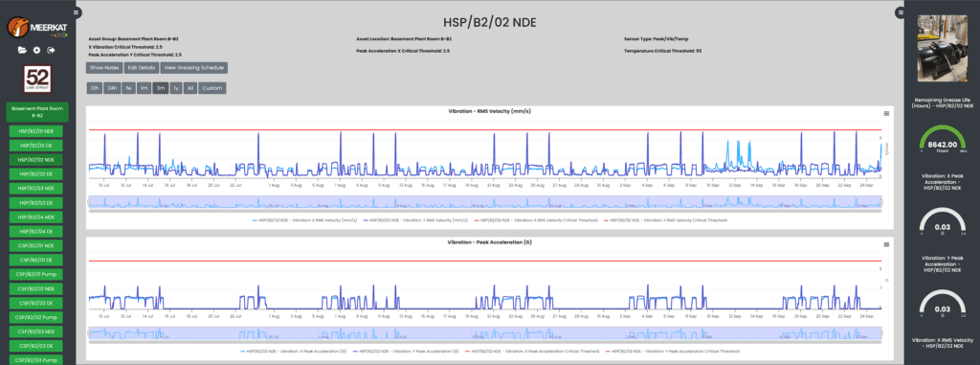Click left navigator handle of Peak Acceleration chart
The width and height of the screenshot is (980, 365).
tap(89, 332)
